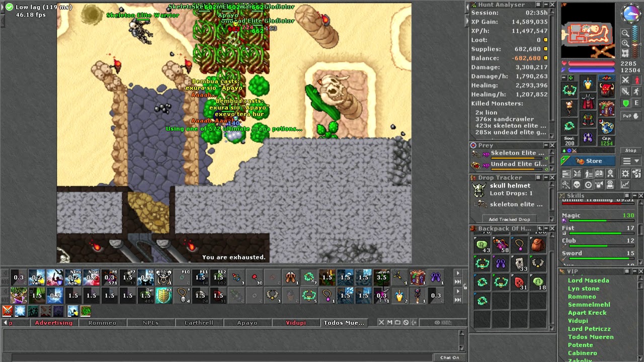Close the current chat channel X icon

[381, 323]
